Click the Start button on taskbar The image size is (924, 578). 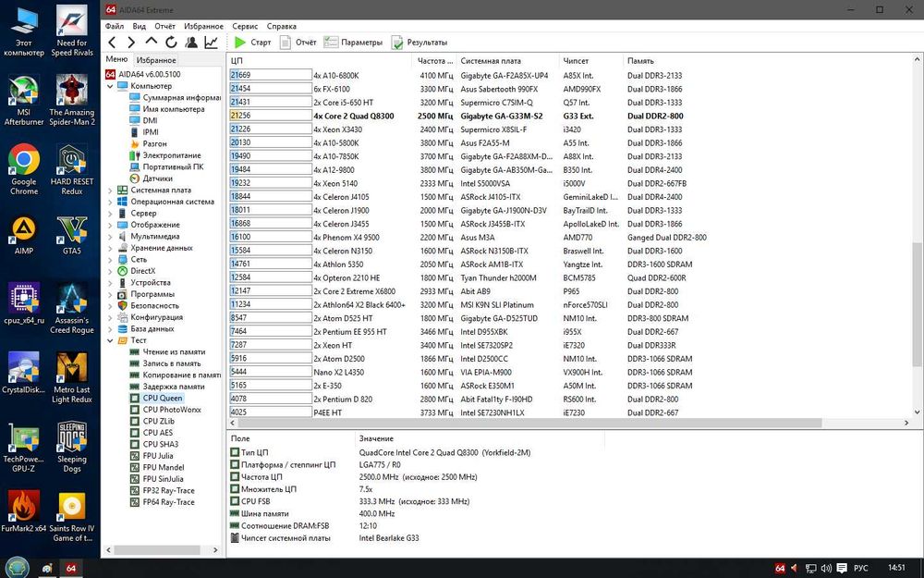tap(17, 568)
